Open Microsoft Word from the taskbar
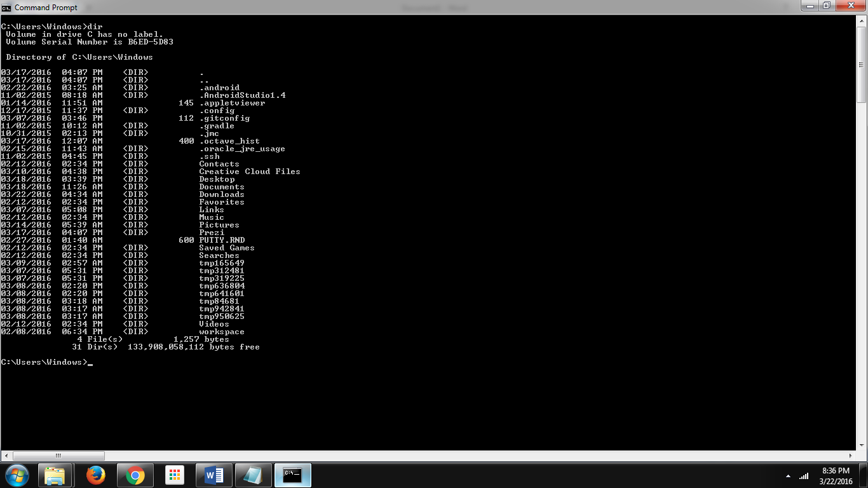This screenshot has width=868, height=488. 214,475
